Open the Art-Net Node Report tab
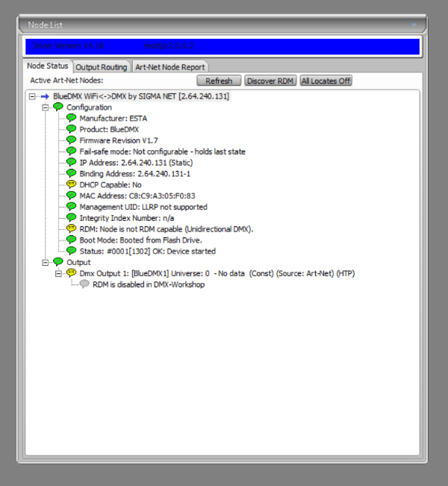 tap(169, 67)
